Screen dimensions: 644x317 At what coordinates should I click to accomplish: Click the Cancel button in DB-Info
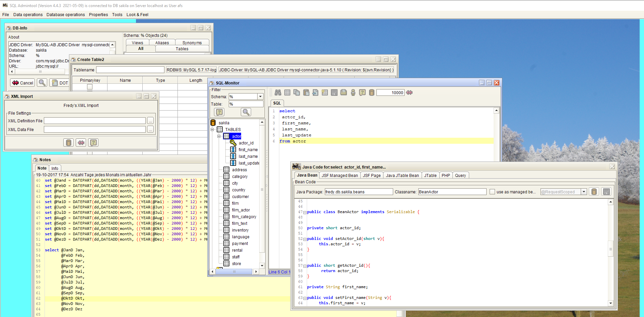coord(23,83)
